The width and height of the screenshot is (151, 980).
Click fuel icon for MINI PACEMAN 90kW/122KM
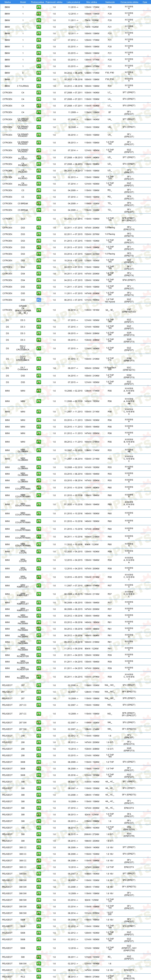pyautogui.click(x=39, y=649)
